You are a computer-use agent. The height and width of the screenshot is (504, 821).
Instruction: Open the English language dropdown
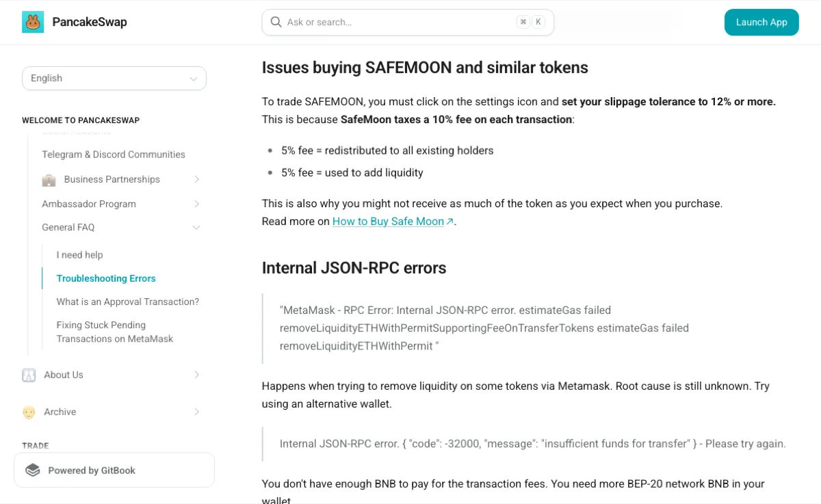coord(114,78)
